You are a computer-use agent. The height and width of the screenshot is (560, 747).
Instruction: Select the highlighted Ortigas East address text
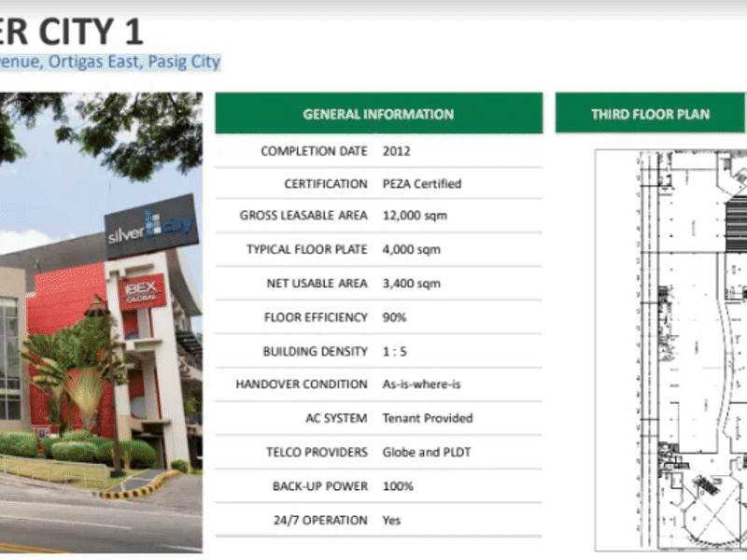[x=110, y=63]
